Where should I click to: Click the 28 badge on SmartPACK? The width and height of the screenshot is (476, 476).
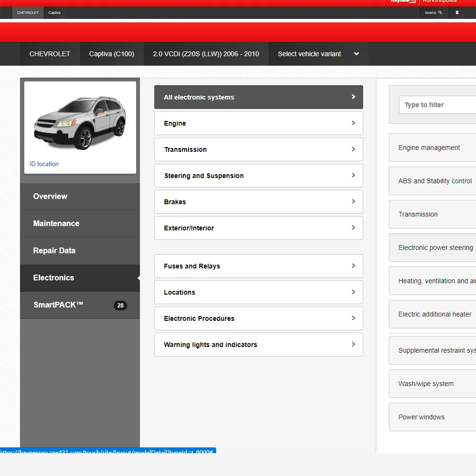pyautogui.click(x=120, y=306)
